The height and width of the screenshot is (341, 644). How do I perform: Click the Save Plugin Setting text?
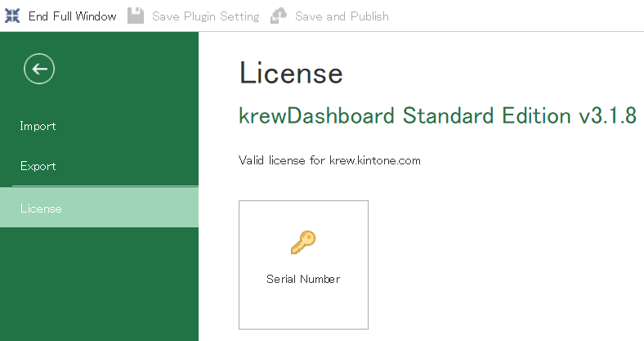click(206, 16)
